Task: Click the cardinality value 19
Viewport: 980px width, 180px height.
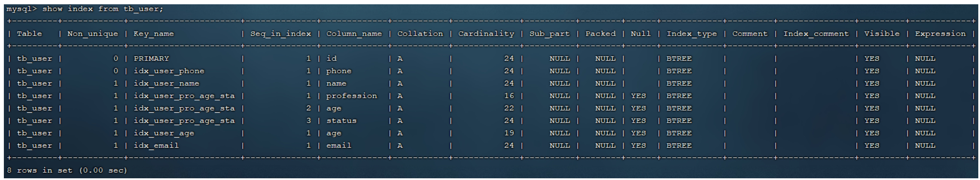Action: pos(509,133)
